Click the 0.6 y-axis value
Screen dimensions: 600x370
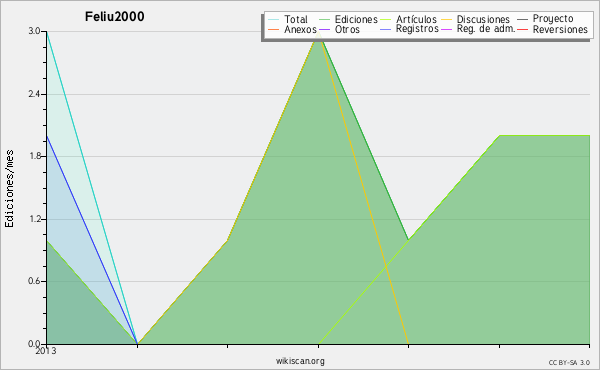(x=34, y=281)
